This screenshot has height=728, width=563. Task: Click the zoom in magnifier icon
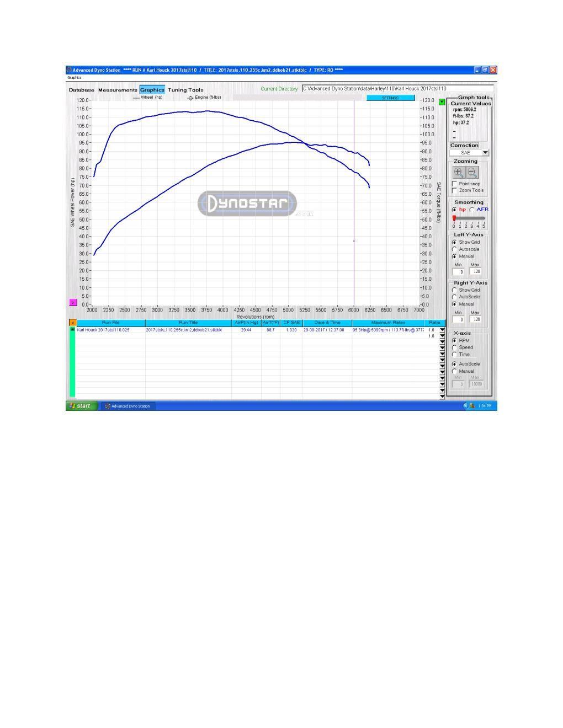459,172
